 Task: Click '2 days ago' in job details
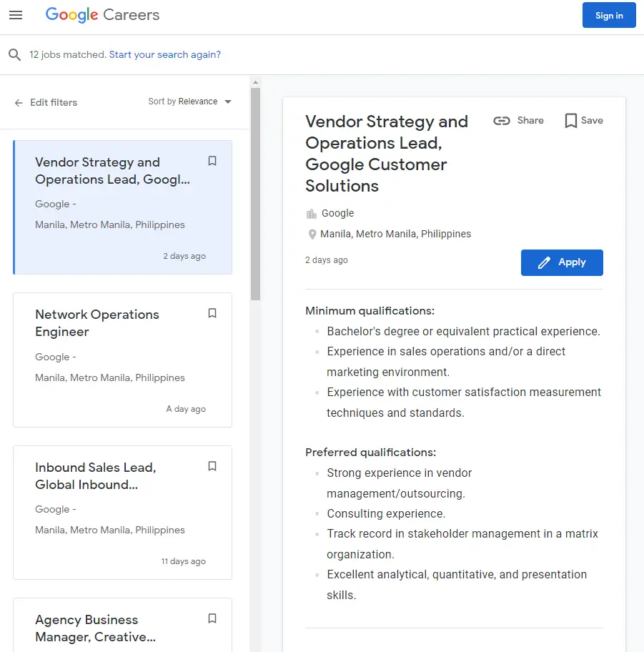click(x=327, y=260)
